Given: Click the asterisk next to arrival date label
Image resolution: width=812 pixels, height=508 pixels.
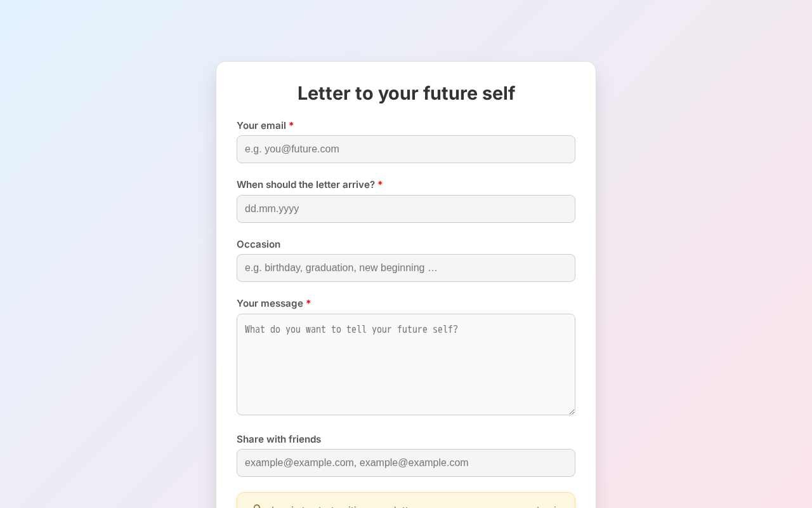Looking at the screenshot, I should coord(380,185).
